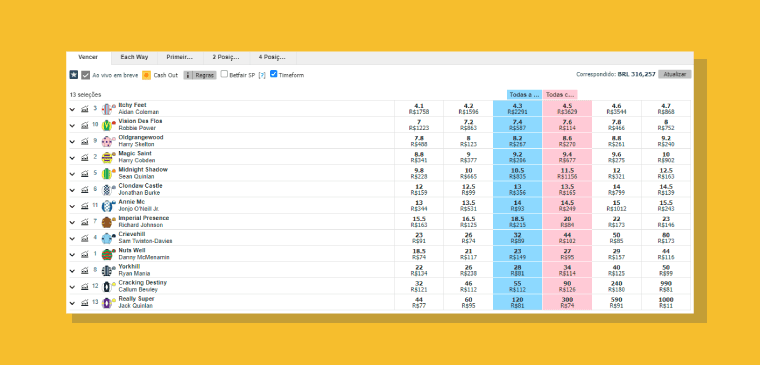Open graph icon for Annie Mc
The height and width of the screenshot is (365, 760).
tap(84, 206)
